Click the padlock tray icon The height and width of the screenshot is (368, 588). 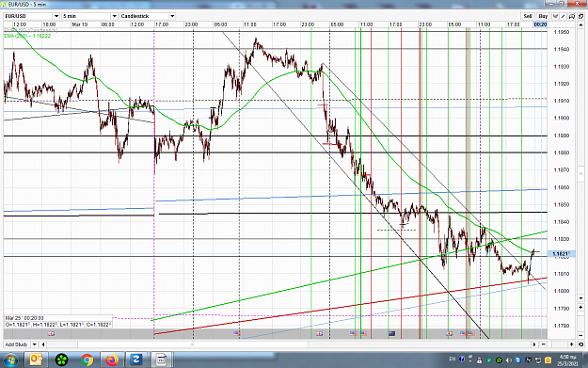[479, 360]
